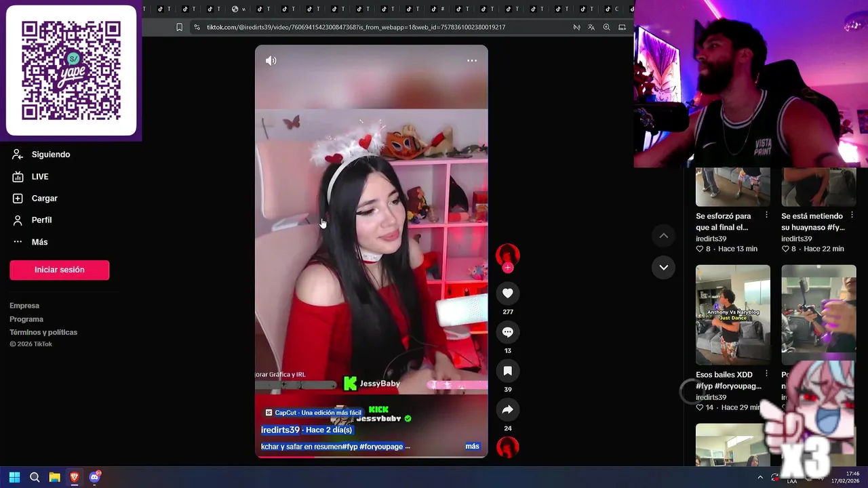
Task: Go to next video with down chevron
Action: coord(664,268)
